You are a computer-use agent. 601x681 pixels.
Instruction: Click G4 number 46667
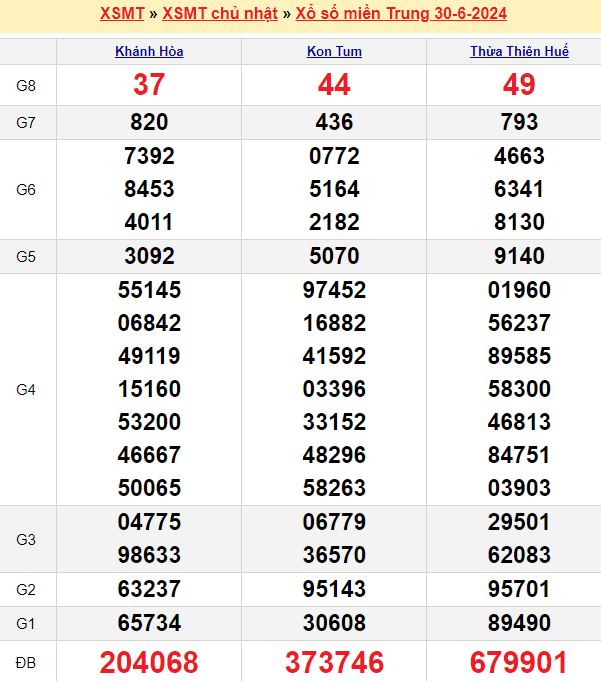tap(149, 455)
